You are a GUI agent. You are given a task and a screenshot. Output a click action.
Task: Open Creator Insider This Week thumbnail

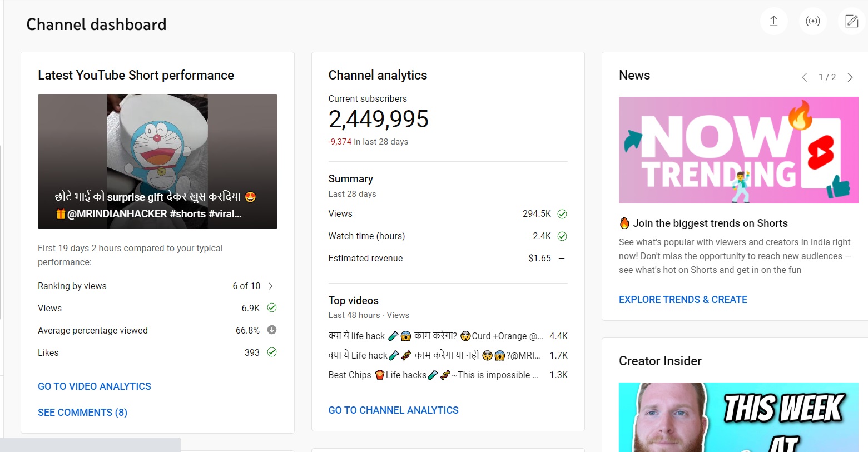[x=738, y=417]
